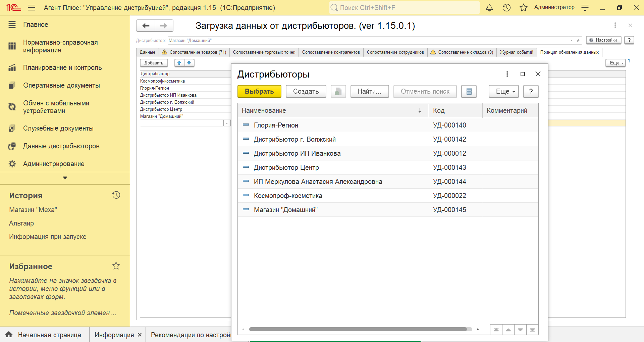This screenshot has height=342, width=644.
Task: Open Начальная страница tab
Action: coord(44,335)
